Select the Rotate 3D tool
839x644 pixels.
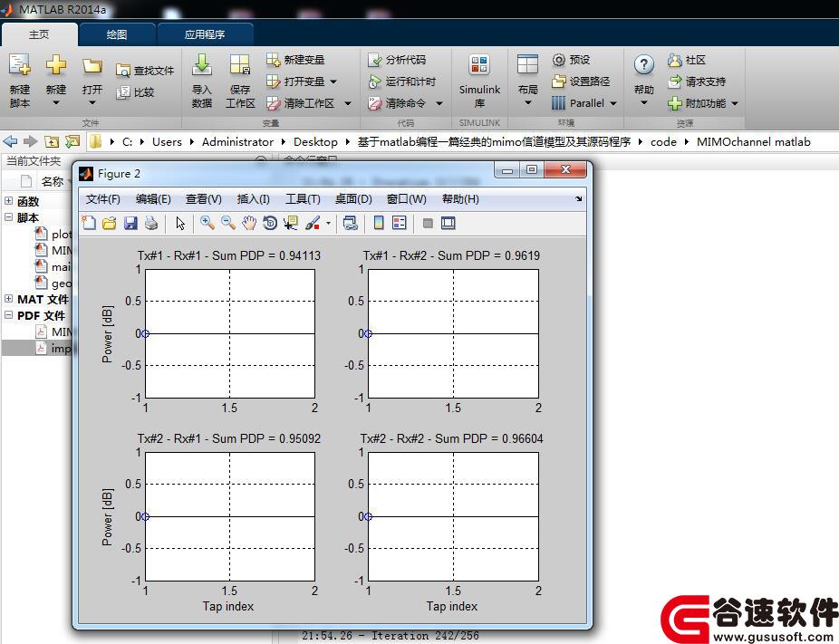pos(270,223)
